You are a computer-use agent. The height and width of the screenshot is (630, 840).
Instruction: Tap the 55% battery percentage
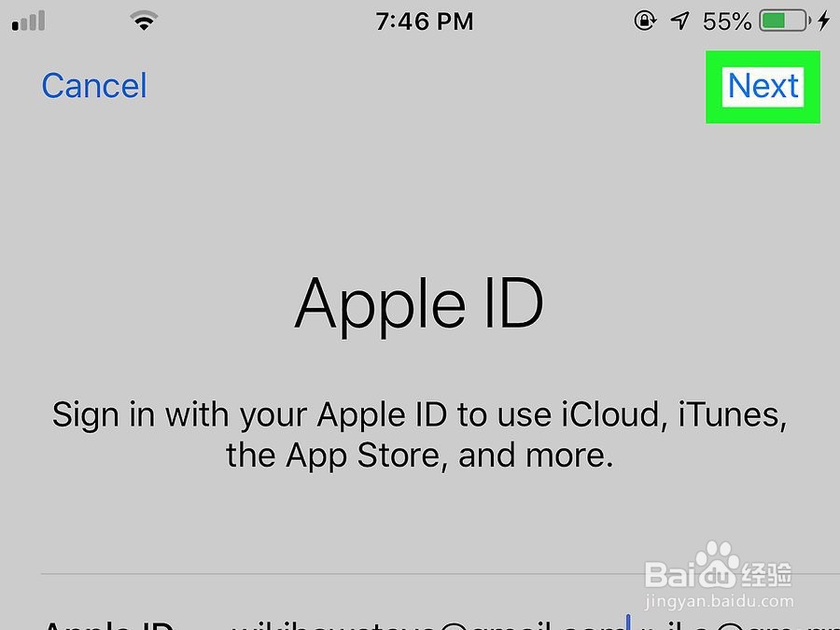tap(727, 21)
